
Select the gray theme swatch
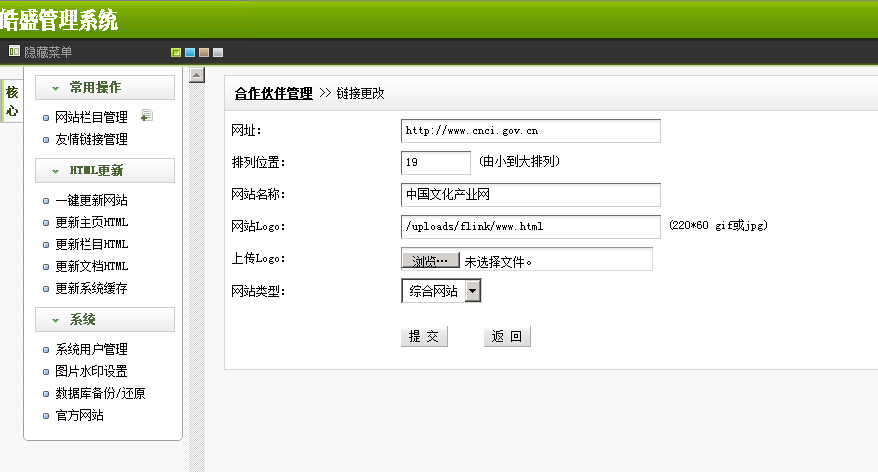point(218,53)
